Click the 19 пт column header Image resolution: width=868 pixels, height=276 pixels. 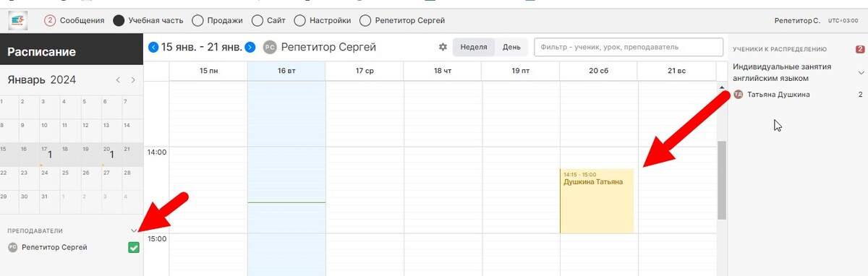pos(521,71)
